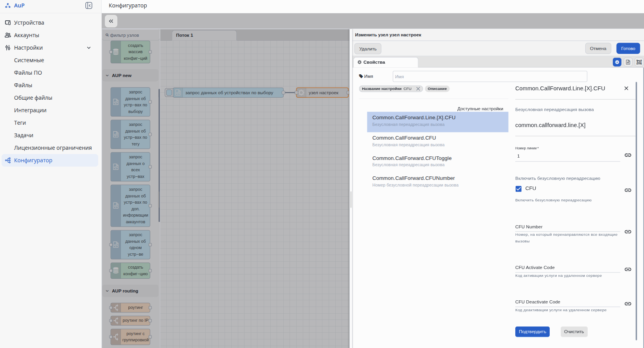Click the Описание filter chip

[x=437, y=89]
